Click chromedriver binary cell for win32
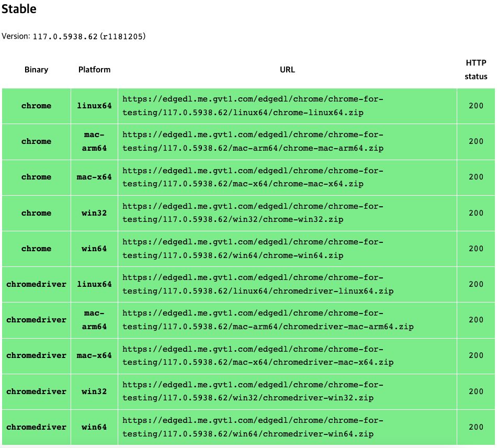The height and width of the screenshot is (448, 497). [37, 391]
